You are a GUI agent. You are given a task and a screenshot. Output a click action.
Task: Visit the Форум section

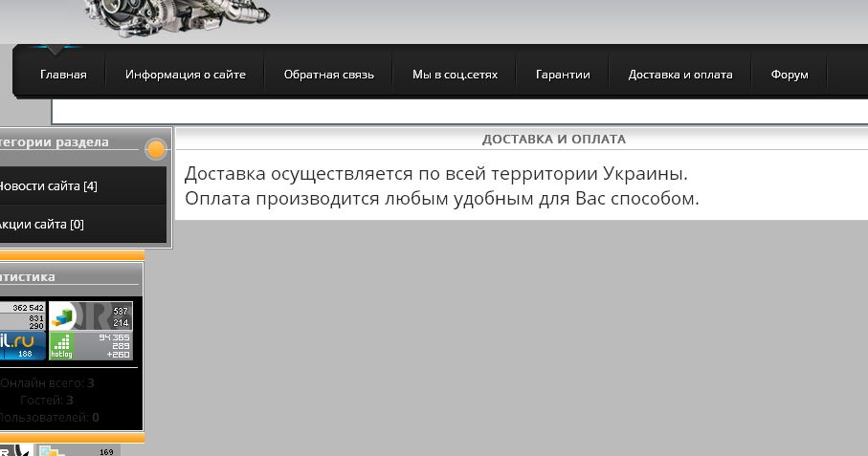click(x=790, y=75)
